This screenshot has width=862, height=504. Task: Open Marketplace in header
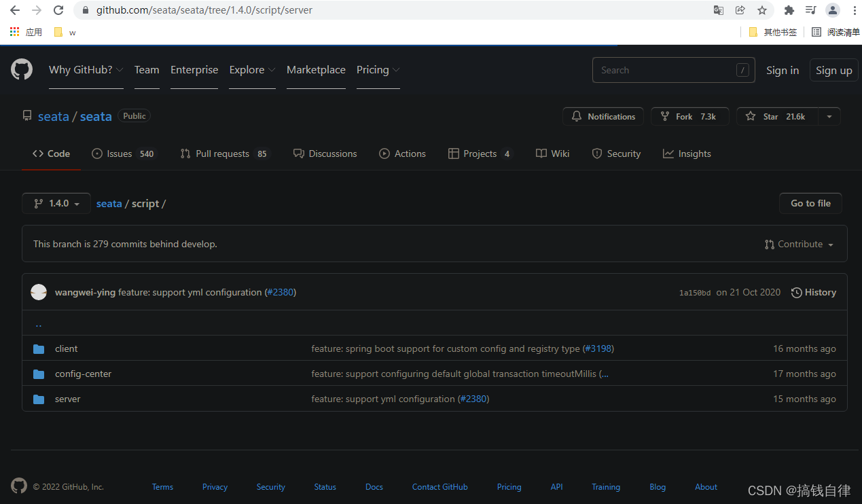pos(316,70)
